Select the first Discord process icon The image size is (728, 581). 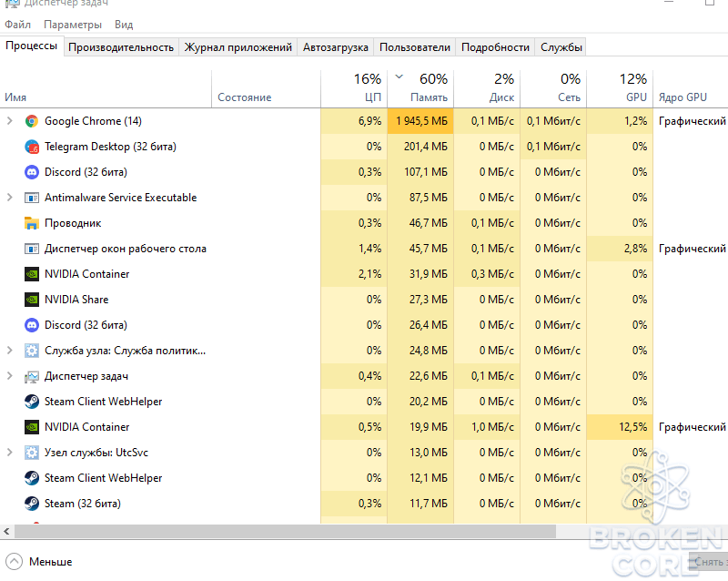[x=32, y=172]
